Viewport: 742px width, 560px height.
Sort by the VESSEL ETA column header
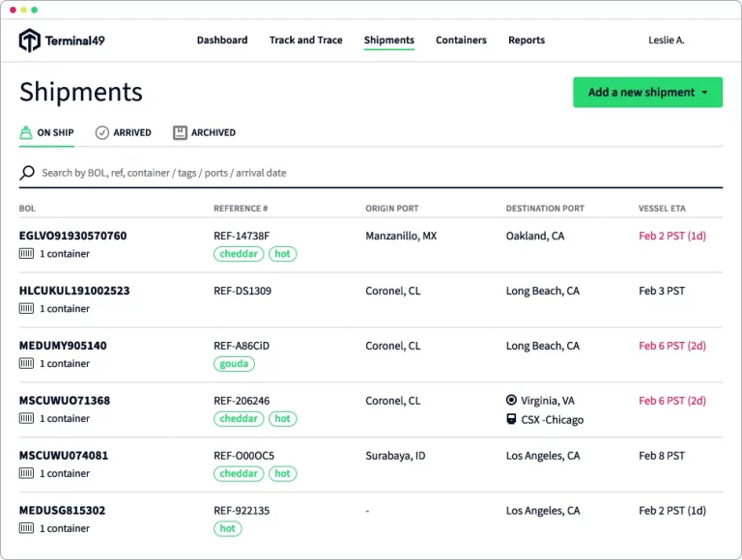(x=666, y=209)
